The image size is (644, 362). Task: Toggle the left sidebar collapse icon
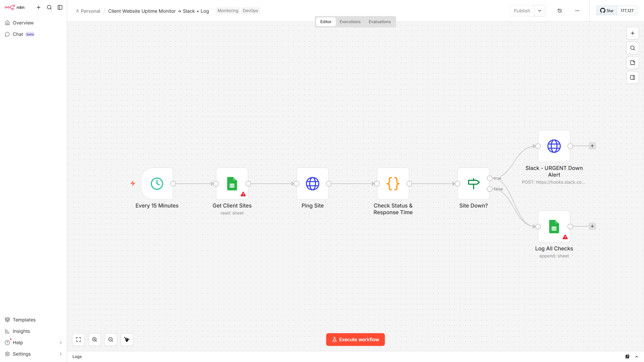click(x=60, y=7)
